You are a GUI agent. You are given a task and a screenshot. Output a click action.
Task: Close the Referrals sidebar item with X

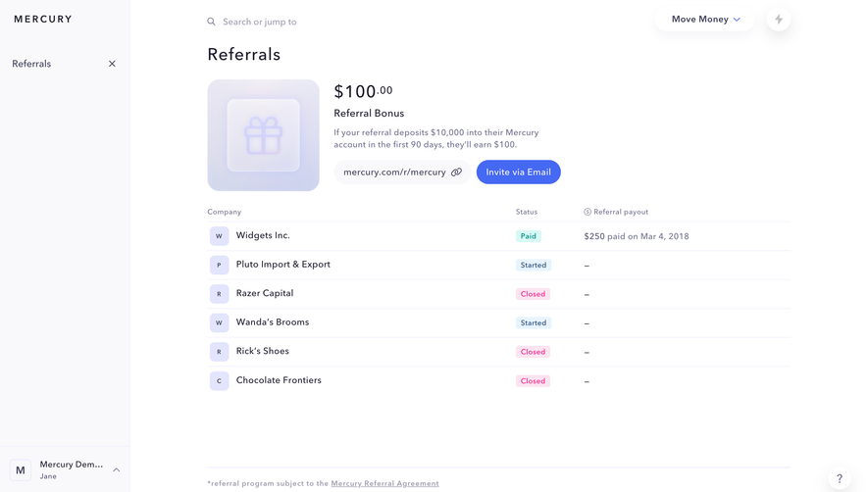tap(112, 64)
